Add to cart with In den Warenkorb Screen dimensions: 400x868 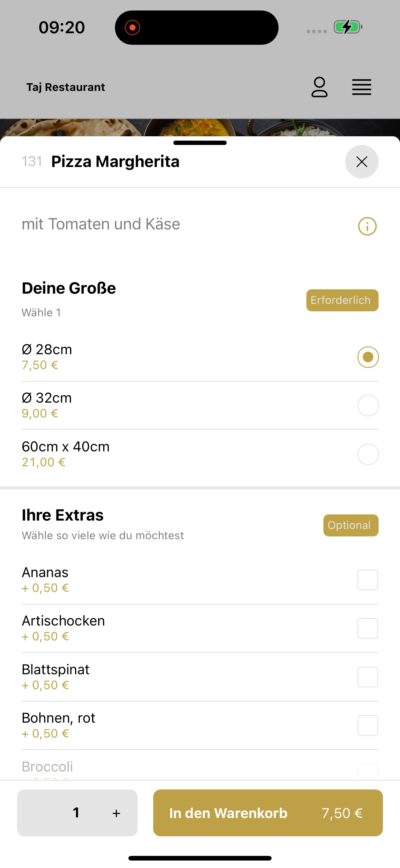click(268, 813)
